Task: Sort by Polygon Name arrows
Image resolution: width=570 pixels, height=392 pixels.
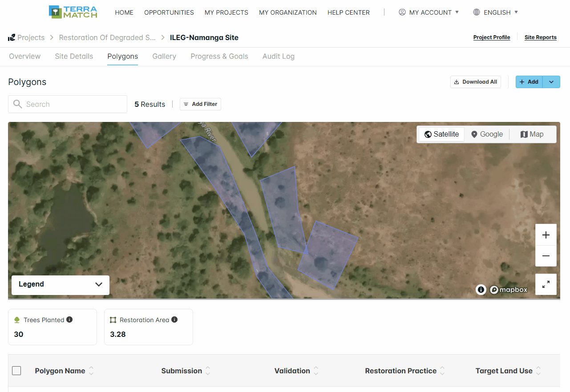Action: (x=91, y=371)
